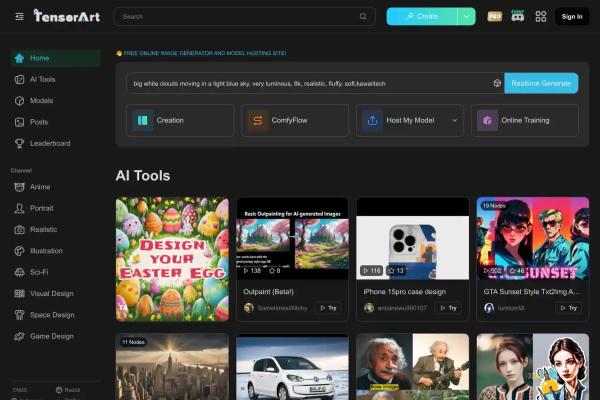Click the random prompt dice icon
The height and width of the screenshot is (400, 600).
coord(497,83)
